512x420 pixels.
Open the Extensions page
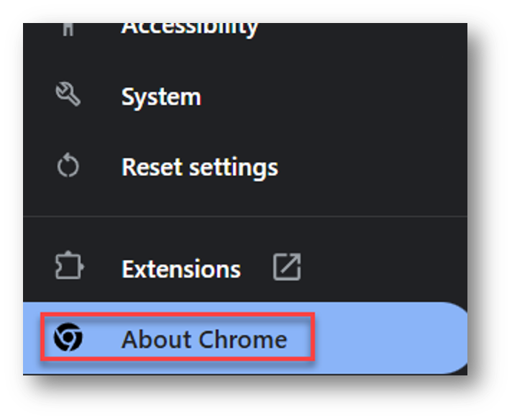tap(180, 269)
